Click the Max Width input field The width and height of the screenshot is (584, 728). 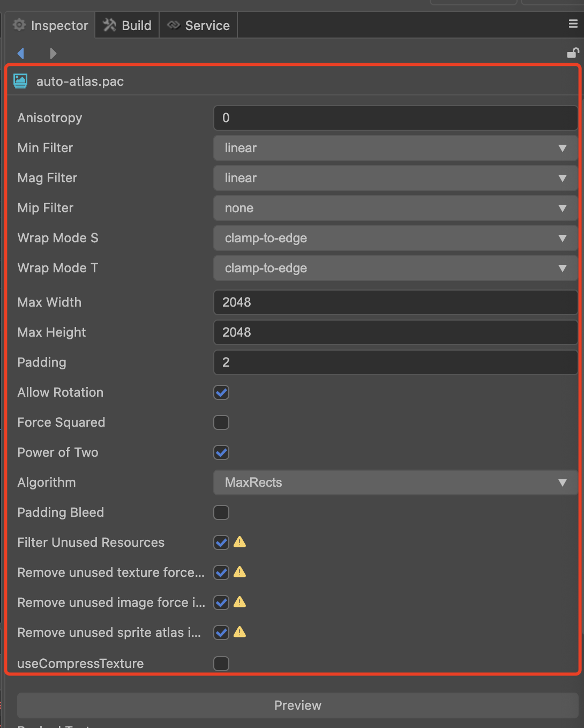(x=395, y=302)
